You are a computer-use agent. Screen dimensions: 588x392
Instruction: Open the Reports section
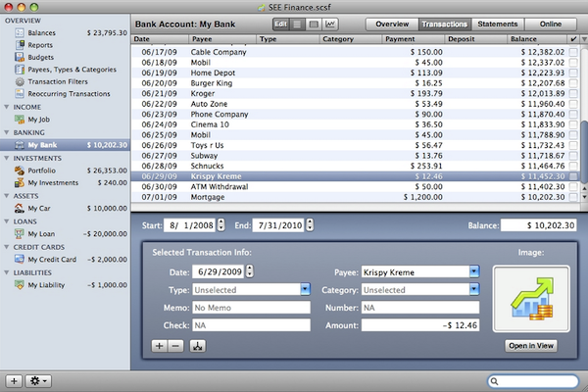(40, 45)
